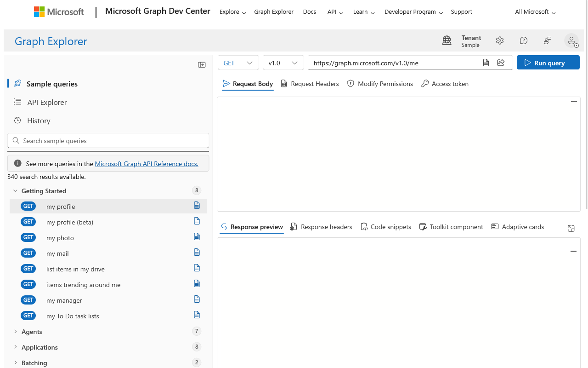This screenshot has width=588, height=368.
Task: Open Microsoft Graph API Reference docs link
Action: [147, 164]
